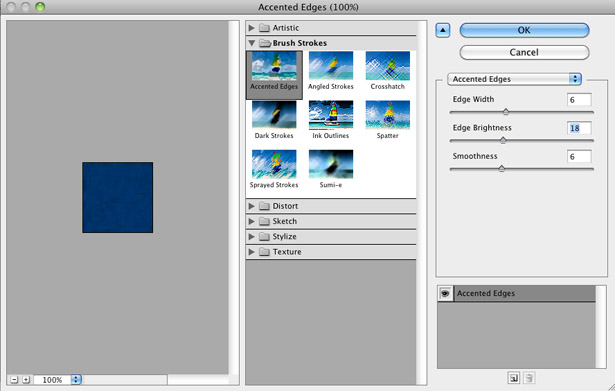Hide the Accented Edges effect layer eye
Viewport: 615px width, 391px height.
tap(445, 293)
